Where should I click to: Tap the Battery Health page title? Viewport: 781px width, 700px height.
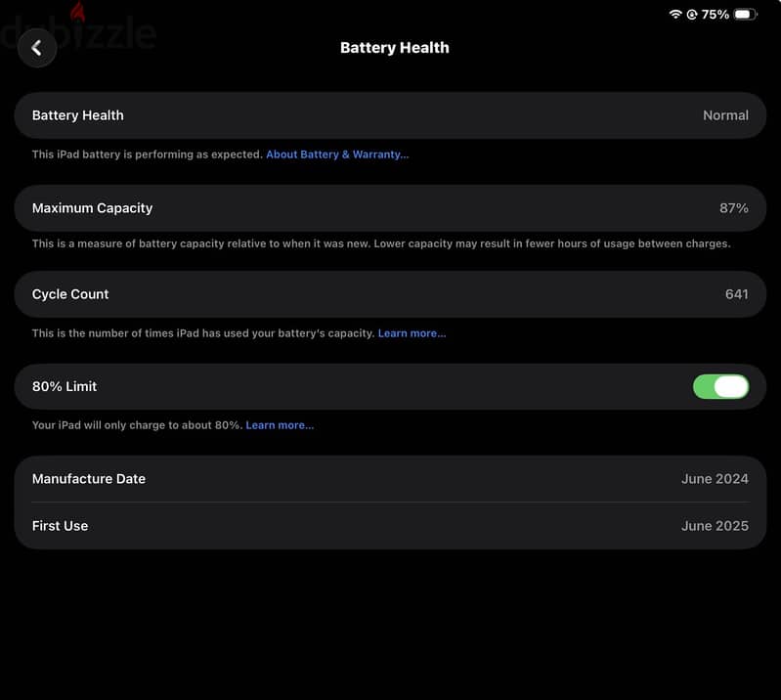click(x=395, y=48)
